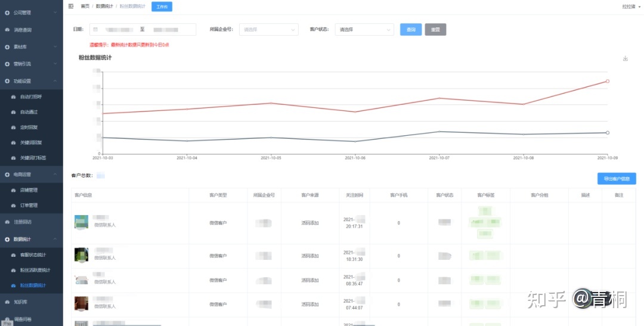Go to 订单管理 in sidebar
The height and width of the screenshot is (326, 644).
tap(29, 206)
